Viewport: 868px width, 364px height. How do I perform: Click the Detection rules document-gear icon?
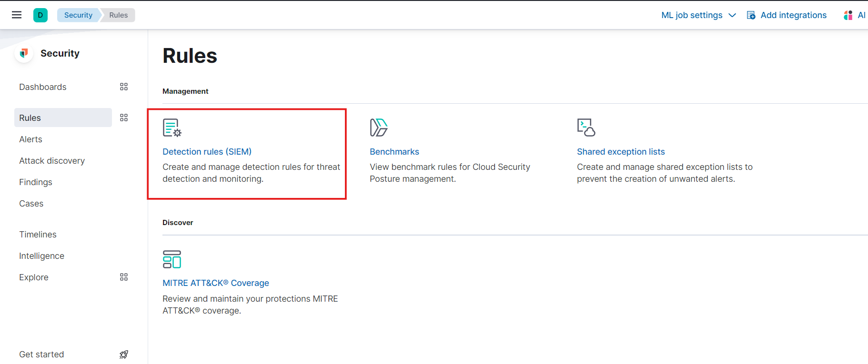[x=172, y=128]
